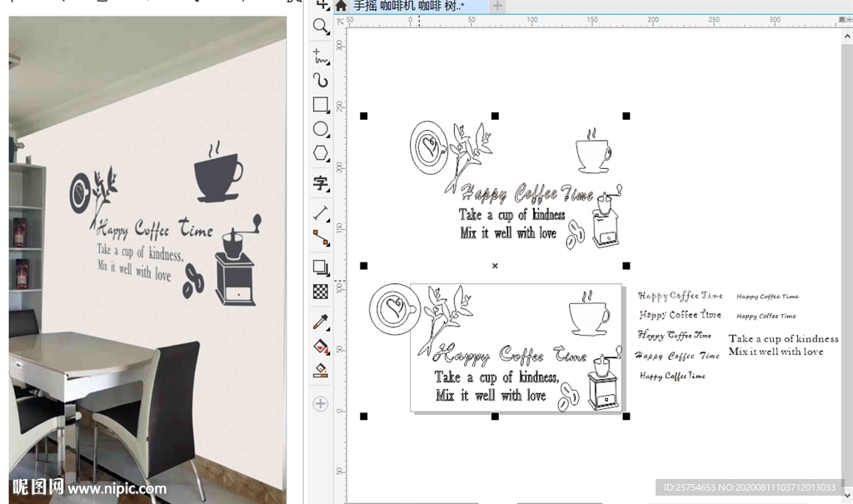Select the Polygon tool hexagon
The height and width of the screenshot is (504, 853).
pyautogui.click(x=321, y=154)
